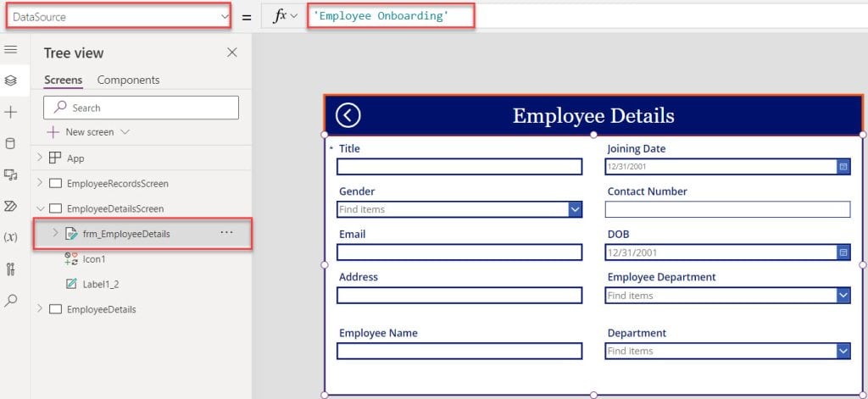Open the New screen dropdown chevron
The width and height of the screenshot is (868, 399).
[x=125, y=132]
